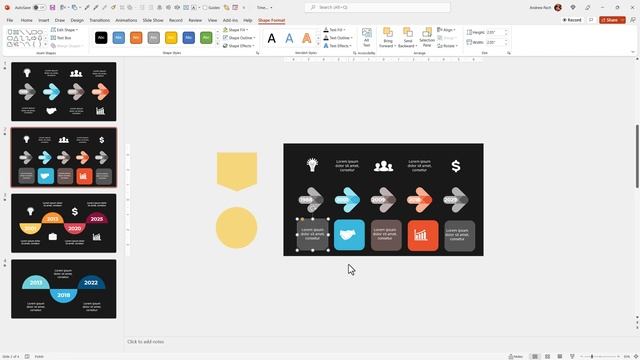Select the orange bar chart rounded square

pyautogui.click(x=423, y=236)
